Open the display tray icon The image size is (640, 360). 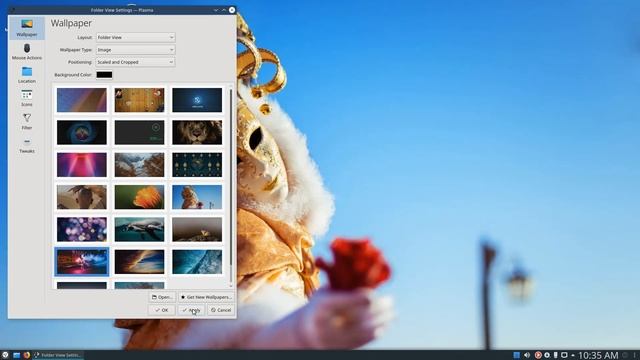pyautogui.click(x=564, y=355)
